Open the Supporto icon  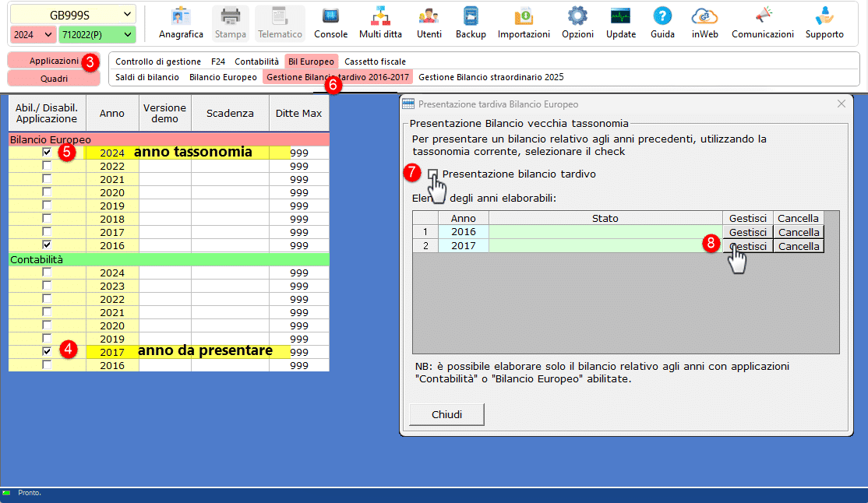[824, 23]
